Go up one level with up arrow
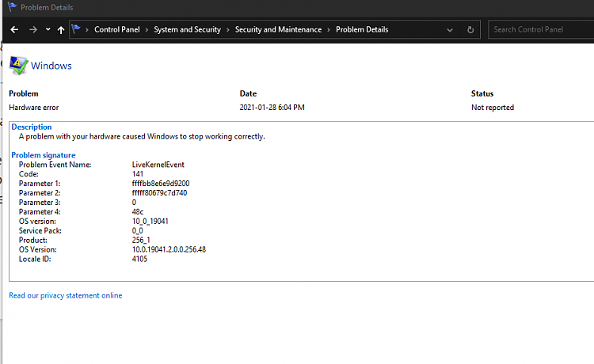Image resolution: width=594 pixels, height=364 pixels. [x=61, y=29]
